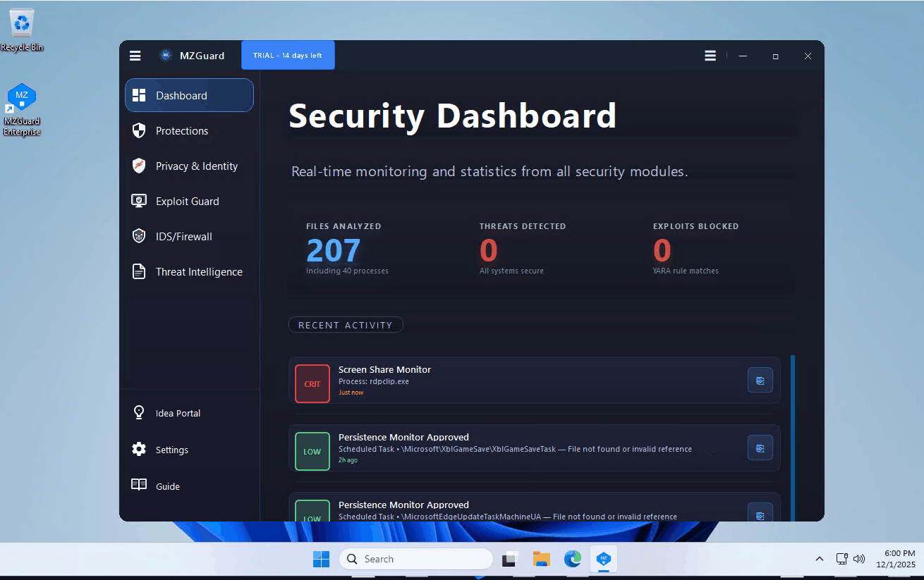This screenshot has height=580, width=924.
Task: Click the TRIAL - 14 days left badge
Action: pos(288,55)
